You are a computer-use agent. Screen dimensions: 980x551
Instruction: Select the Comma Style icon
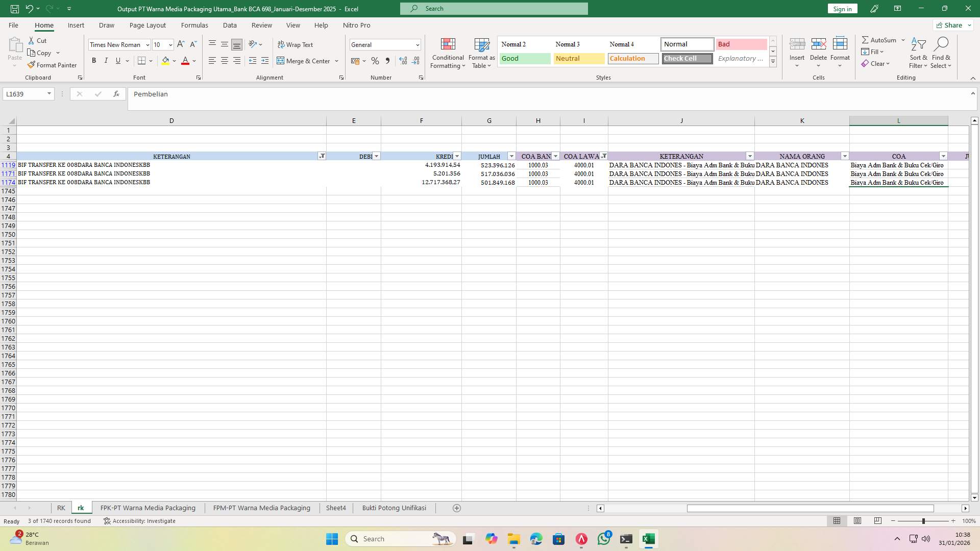click(387, 61)
